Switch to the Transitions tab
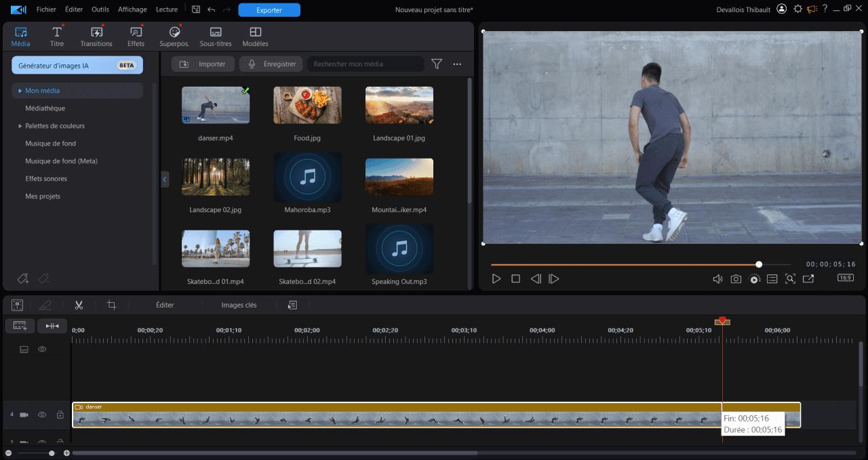 point(96,37)
